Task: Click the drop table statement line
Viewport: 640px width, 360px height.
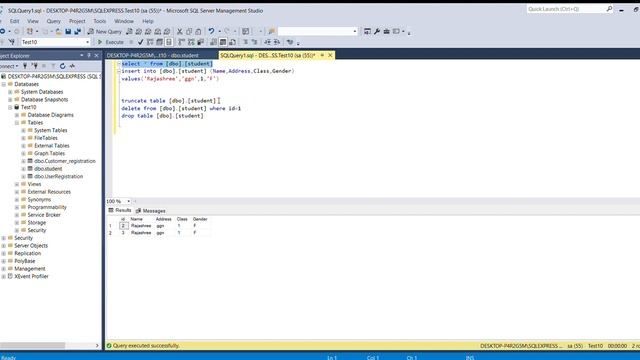Action: pyautogui.click(x=162, y=116)
